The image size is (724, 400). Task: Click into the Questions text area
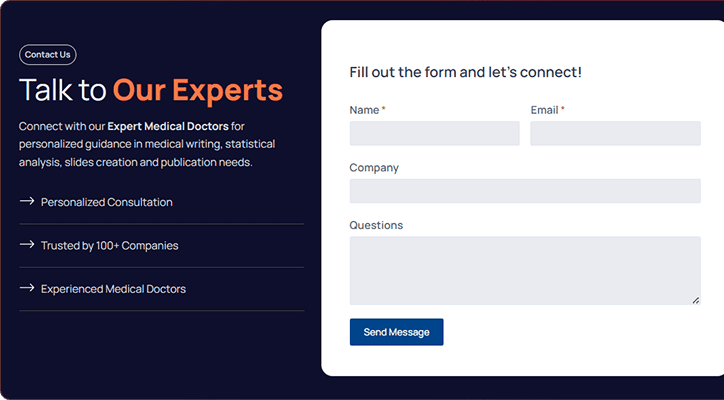coord(525,271)
